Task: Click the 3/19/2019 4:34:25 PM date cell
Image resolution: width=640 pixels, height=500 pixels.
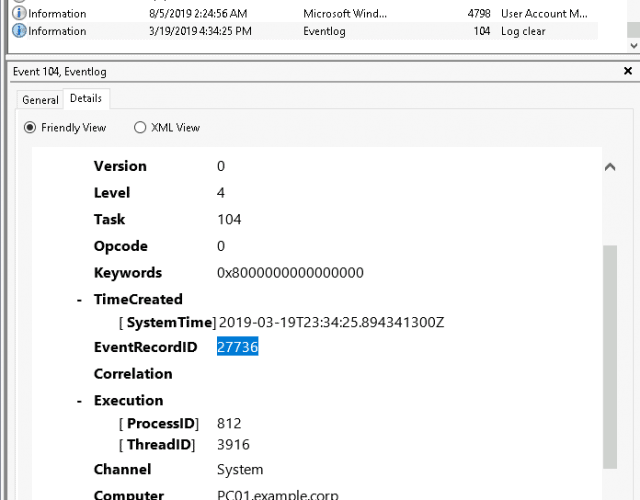Action: click(x=200, y=31)
